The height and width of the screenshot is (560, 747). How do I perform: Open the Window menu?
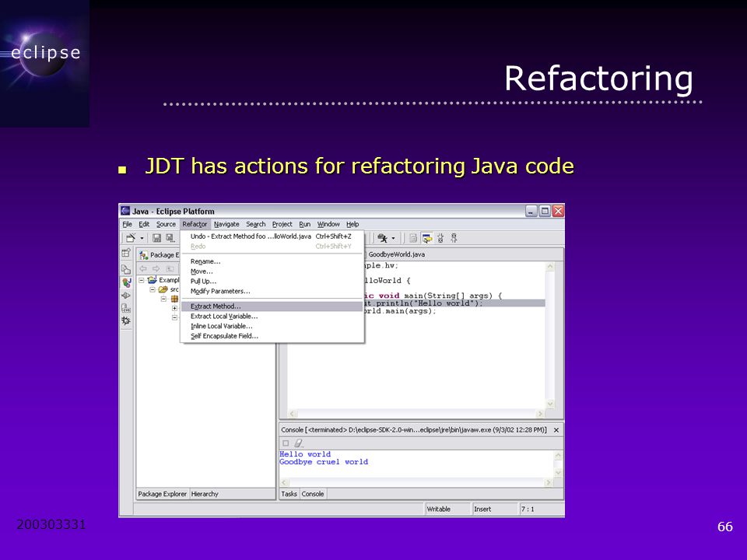[328, 224]
